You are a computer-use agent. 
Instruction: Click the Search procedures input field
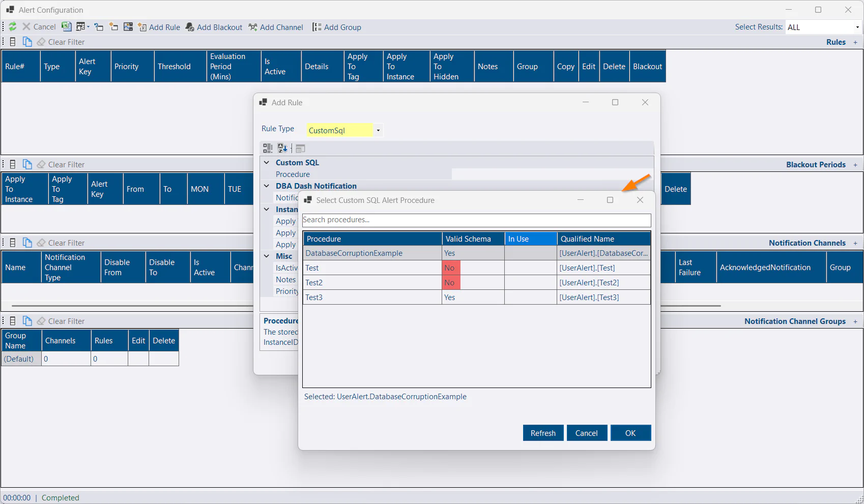477,220
